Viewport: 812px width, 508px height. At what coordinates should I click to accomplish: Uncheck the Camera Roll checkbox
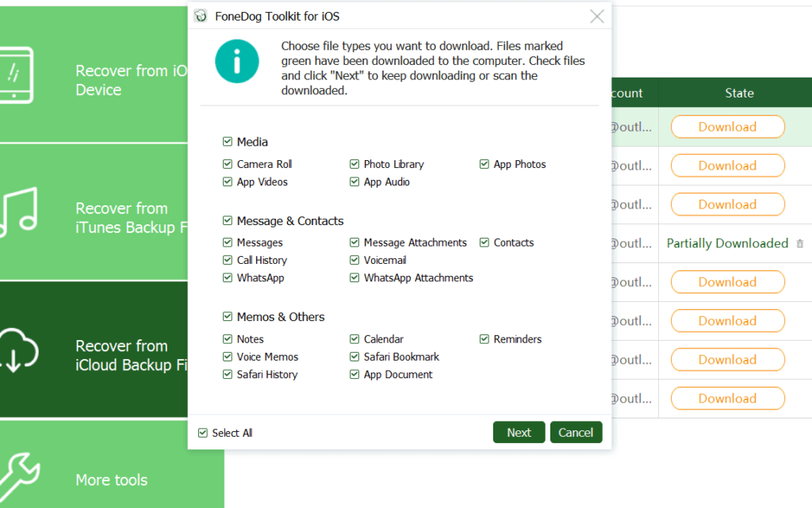click(228, 164)
